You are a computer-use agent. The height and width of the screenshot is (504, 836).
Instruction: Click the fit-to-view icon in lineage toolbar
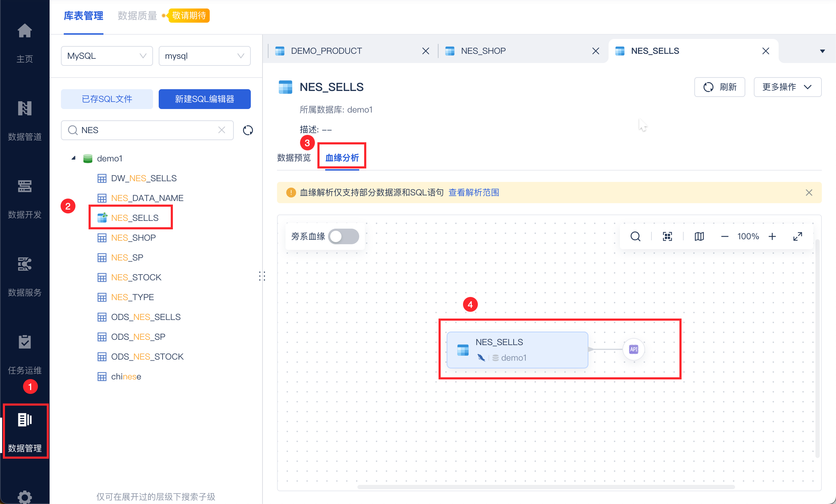point(667,236)
